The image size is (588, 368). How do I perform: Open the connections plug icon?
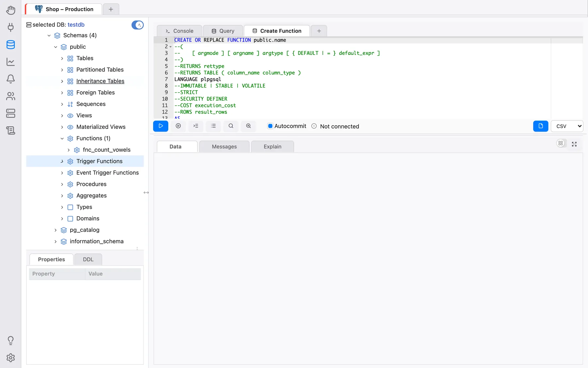click(x=10, y=27)
